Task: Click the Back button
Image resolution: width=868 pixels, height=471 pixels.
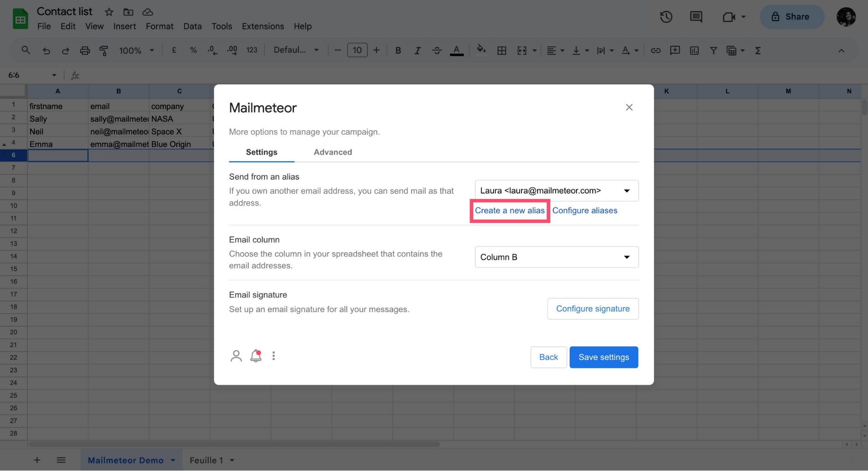Action: (x=548, y=357)
